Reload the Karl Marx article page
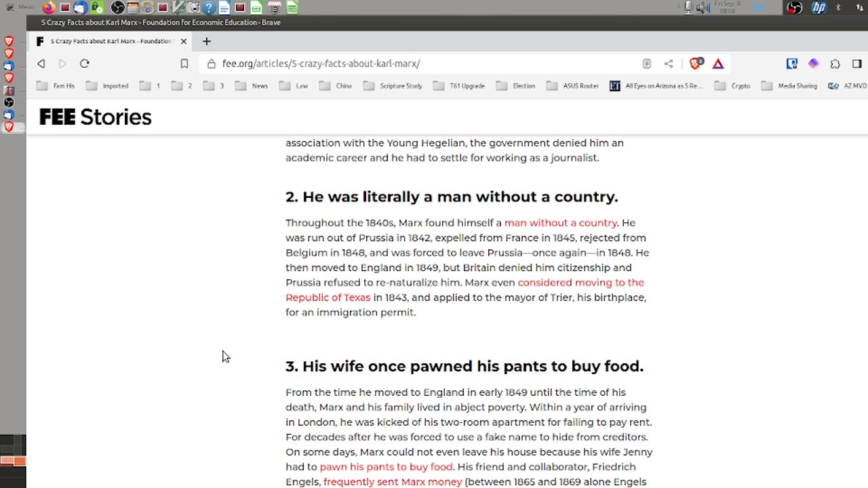The image size is (868, 488). [x=85, y=64]
